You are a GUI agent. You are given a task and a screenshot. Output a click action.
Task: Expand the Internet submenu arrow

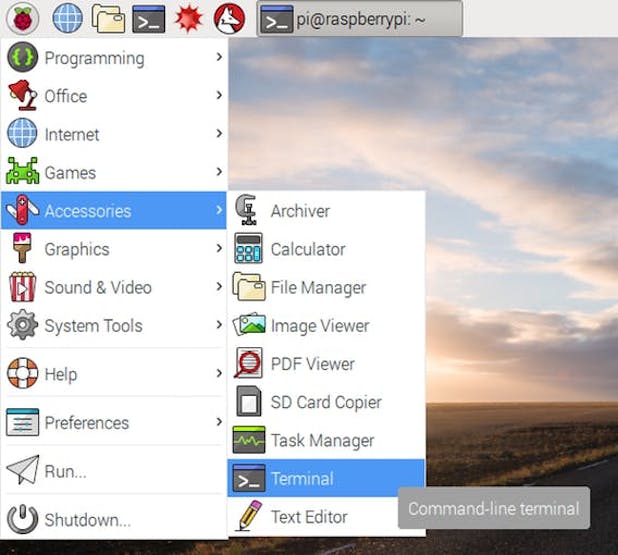(219, 133)
